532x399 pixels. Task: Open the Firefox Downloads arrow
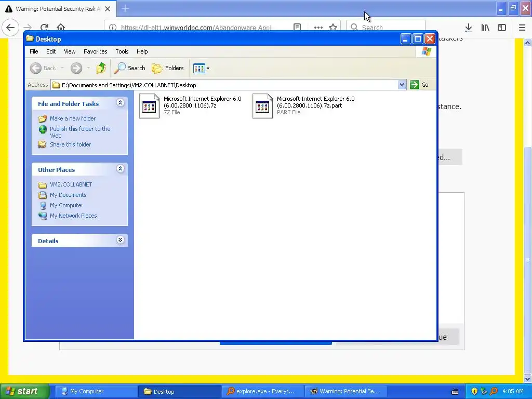tap(469, 28)
